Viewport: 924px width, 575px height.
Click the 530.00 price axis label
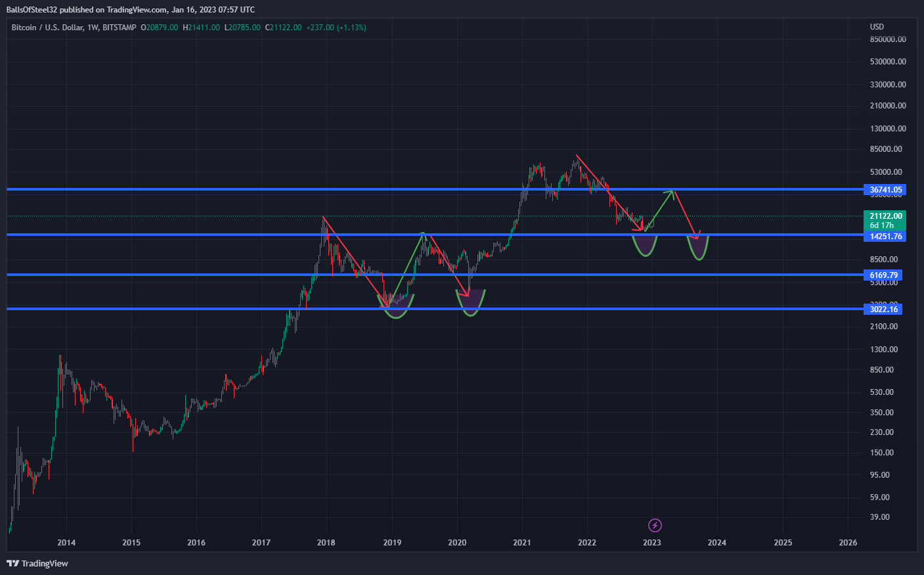(882, 392)
